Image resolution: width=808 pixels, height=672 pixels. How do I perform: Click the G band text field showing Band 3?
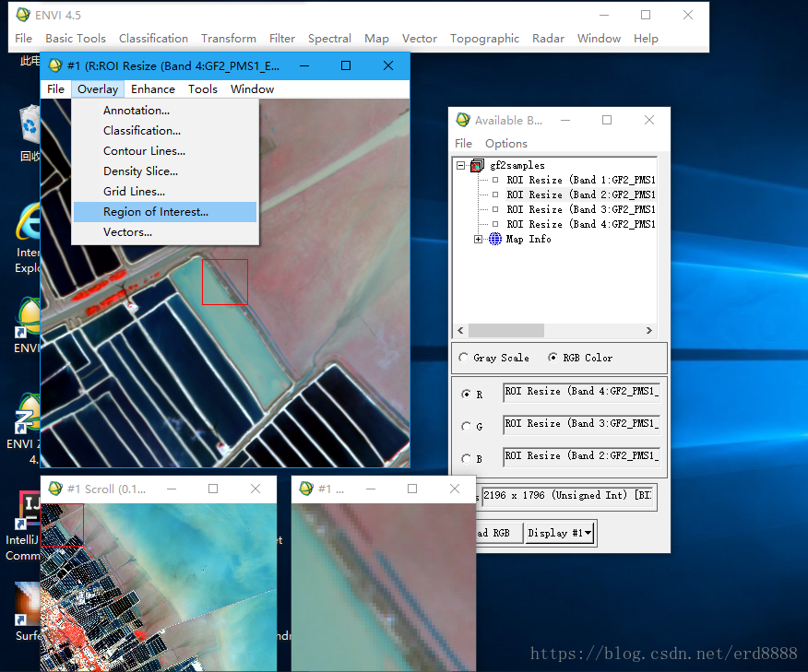coord(581,424)
